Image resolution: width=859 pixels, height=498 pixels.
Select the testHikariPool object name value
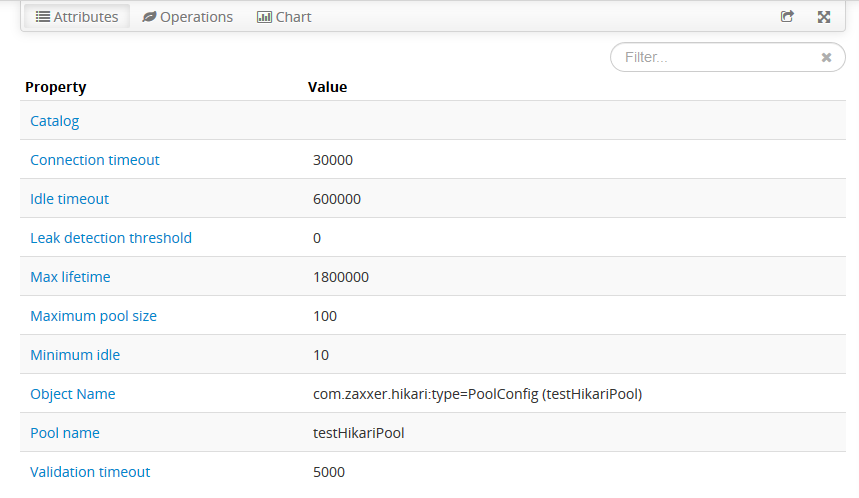[x=477, y=394]
